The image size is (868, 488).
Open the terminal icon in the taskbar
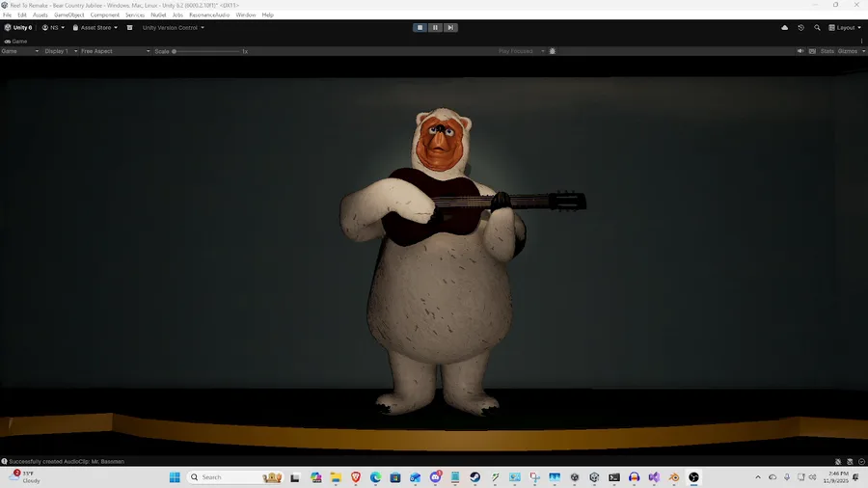pos(614,477)
